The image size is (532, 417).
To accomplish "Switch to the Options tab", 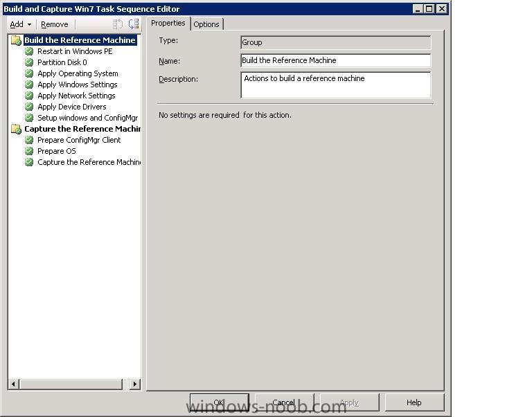I will point(206,24).
